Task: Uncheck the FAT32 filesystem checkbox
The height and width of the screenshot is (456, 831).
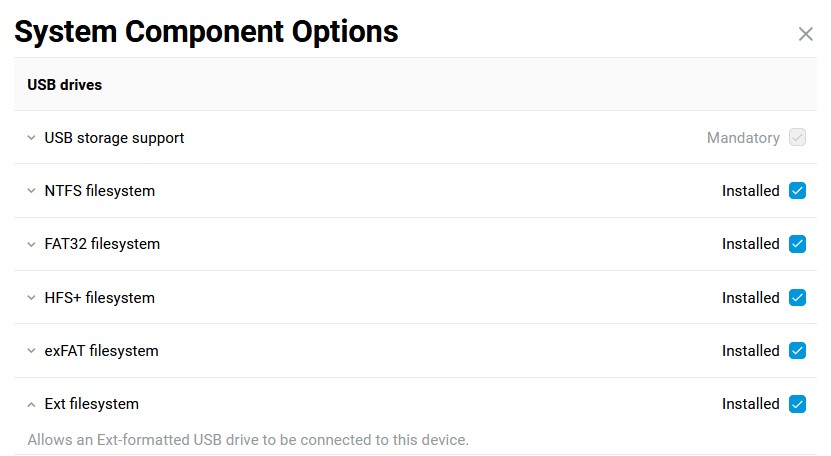Action: pos(797,244)
